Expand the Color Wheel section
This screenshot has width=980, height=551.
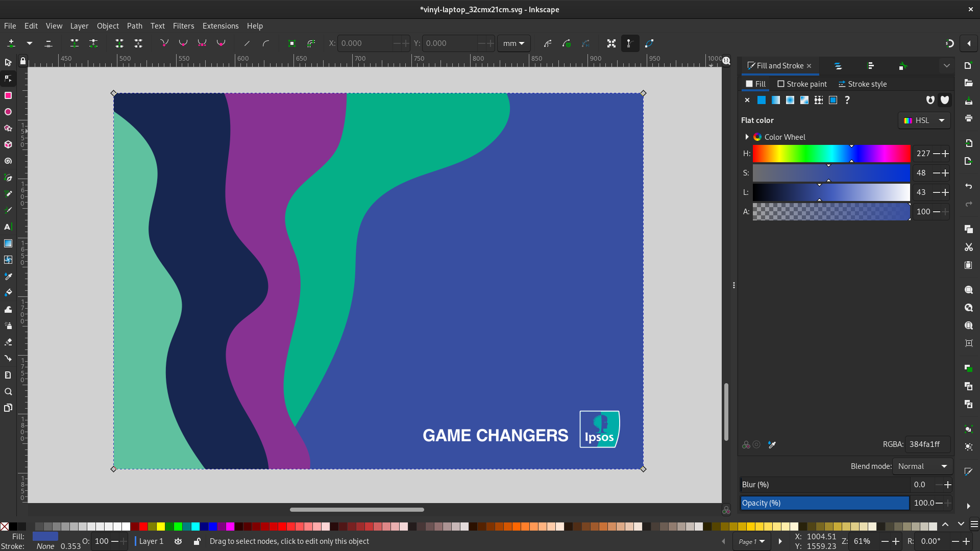pos(747,137)
